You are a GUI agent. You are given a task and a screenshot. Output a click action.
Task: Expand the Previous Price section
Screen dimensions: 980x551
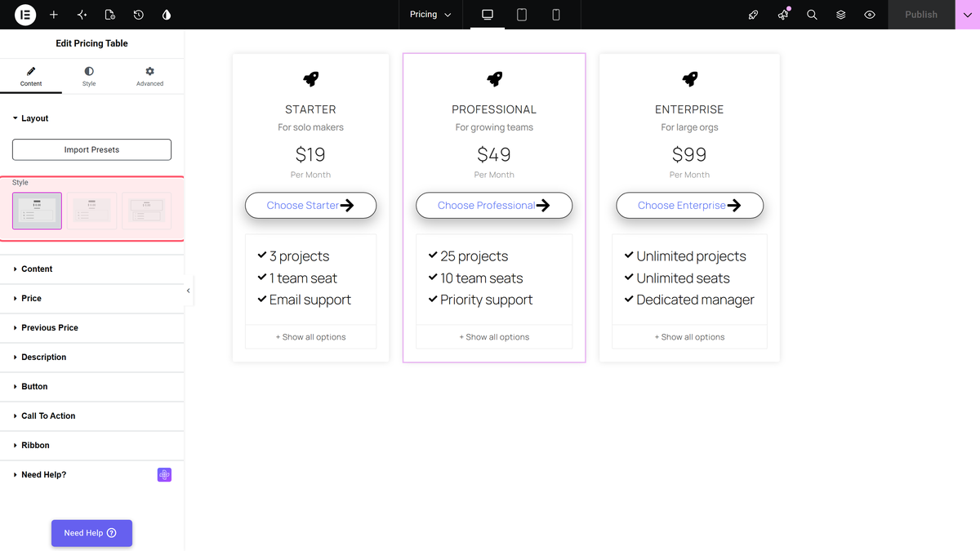[91, 328]
